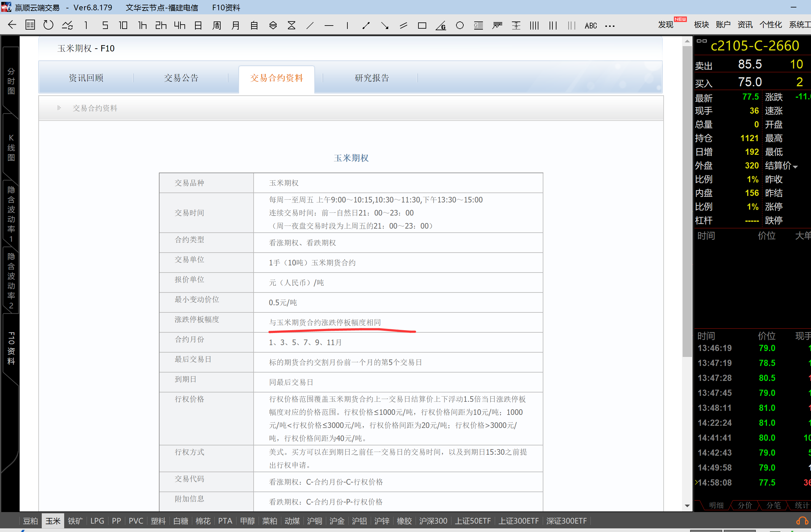Click the refresh circular arrow icon
The height and width of the screenshot is (532, 811).
(48, 25)
